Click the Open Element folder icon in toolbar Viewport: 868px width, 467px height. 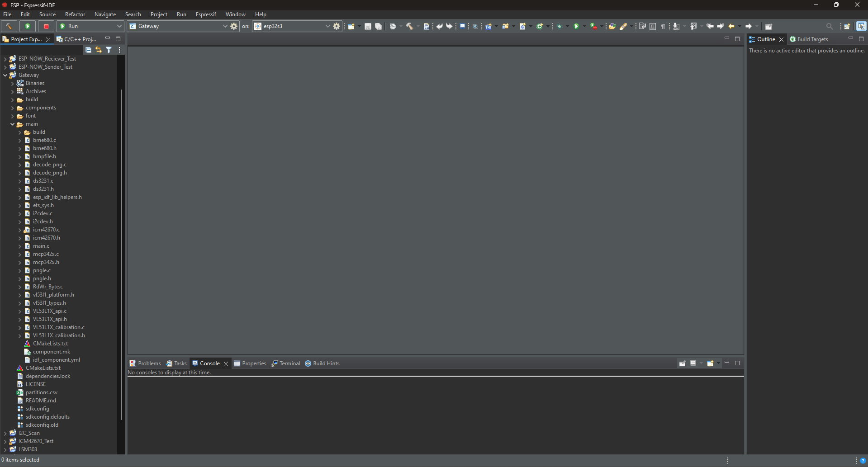coord(612,26)
